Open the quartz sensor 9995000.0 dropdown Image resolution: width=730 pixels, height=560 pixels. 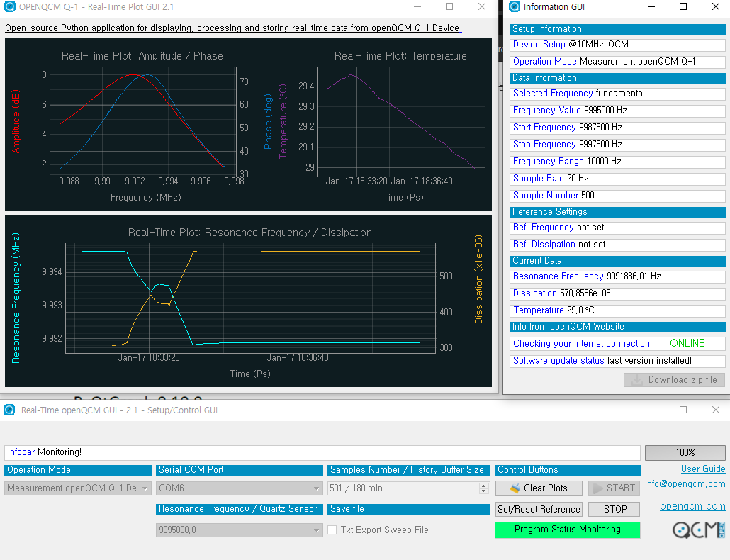[x=240, y=530]
